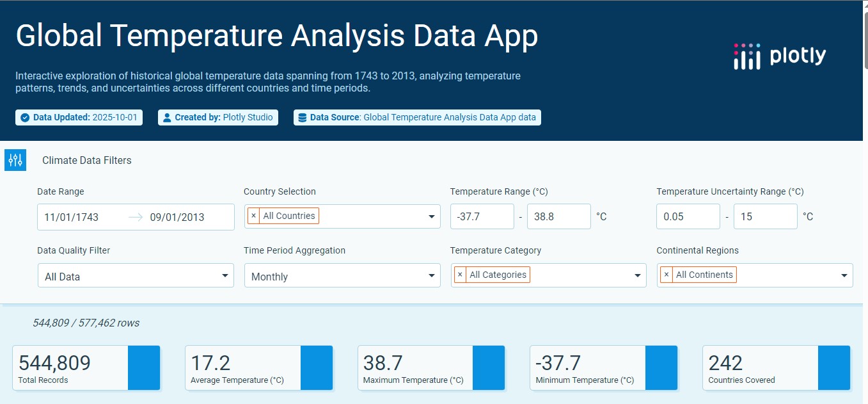
Task: Click the maximum temperature 38.8 input
Action: [x=558, y=216]
